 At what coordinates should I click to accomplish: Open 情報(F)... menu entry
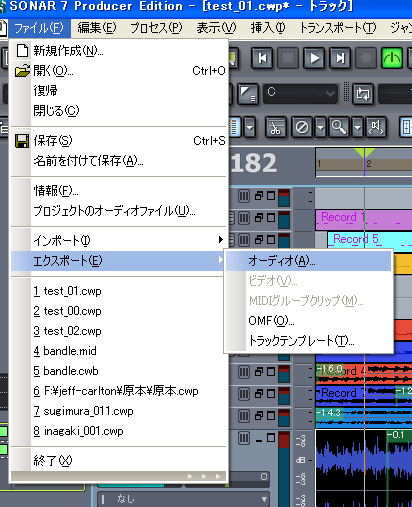tap(119, 191)
